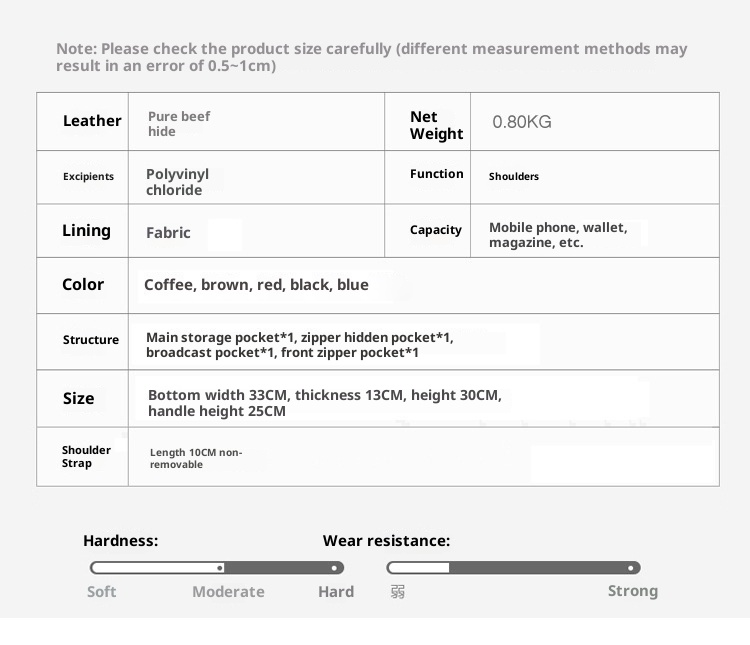The height and width of the screenshot is (645, 750).
Task: Click the note about checking product size
Action: click(371, 57)
